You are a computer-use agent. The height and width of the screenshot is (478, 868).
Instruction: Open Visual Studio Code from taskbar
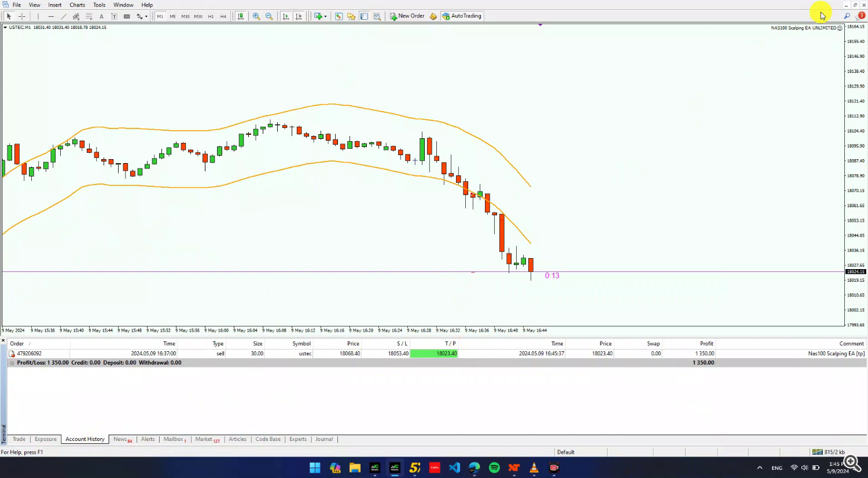pos(454,468)
